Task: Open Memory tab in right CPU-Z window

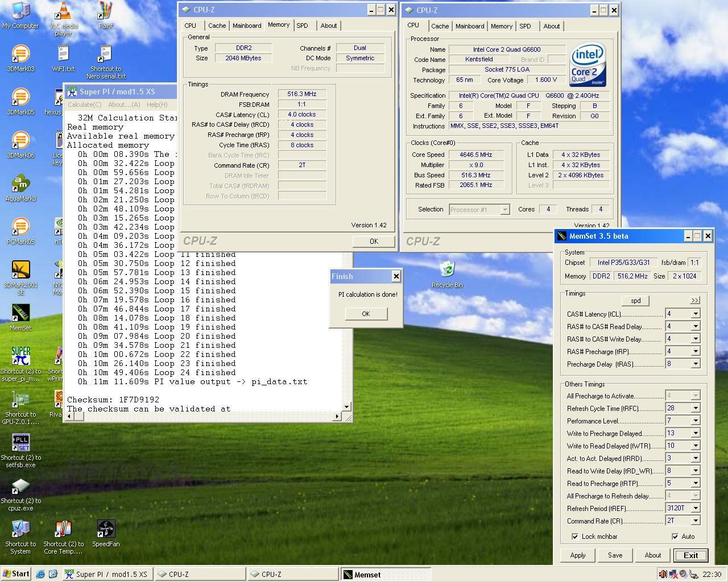Action: (x=502, y=26)
